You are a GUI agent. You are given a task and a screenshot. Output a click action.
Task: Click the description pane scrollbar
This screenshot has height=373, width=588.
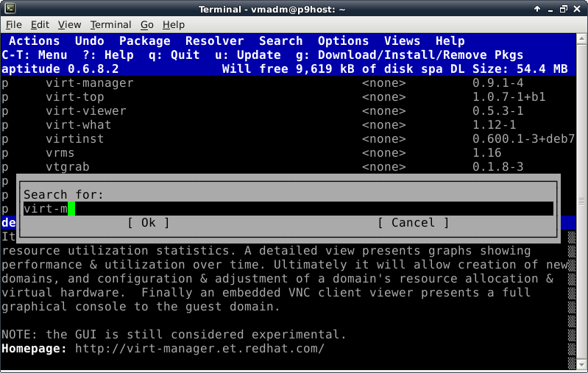pos(572,294)
